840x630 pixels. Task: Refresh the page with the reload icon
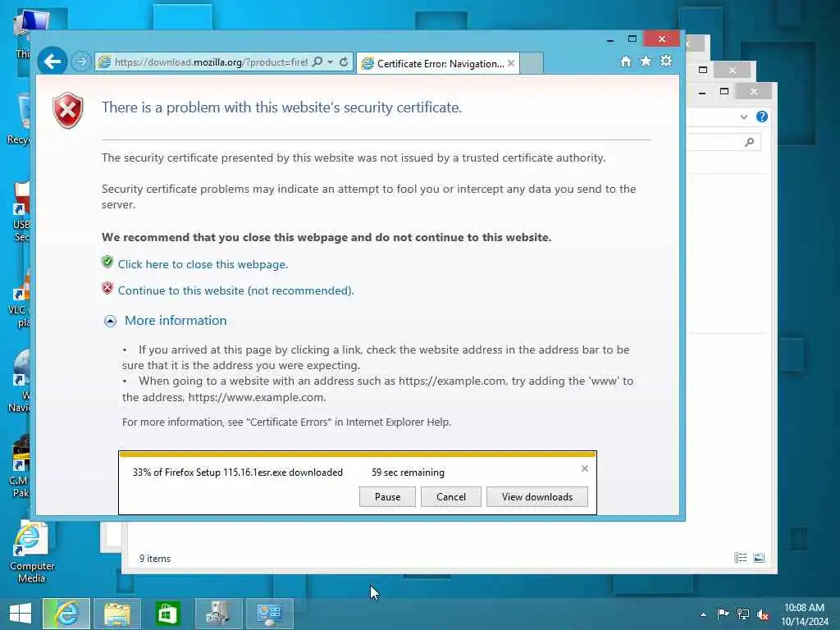[x=344, y=62]
